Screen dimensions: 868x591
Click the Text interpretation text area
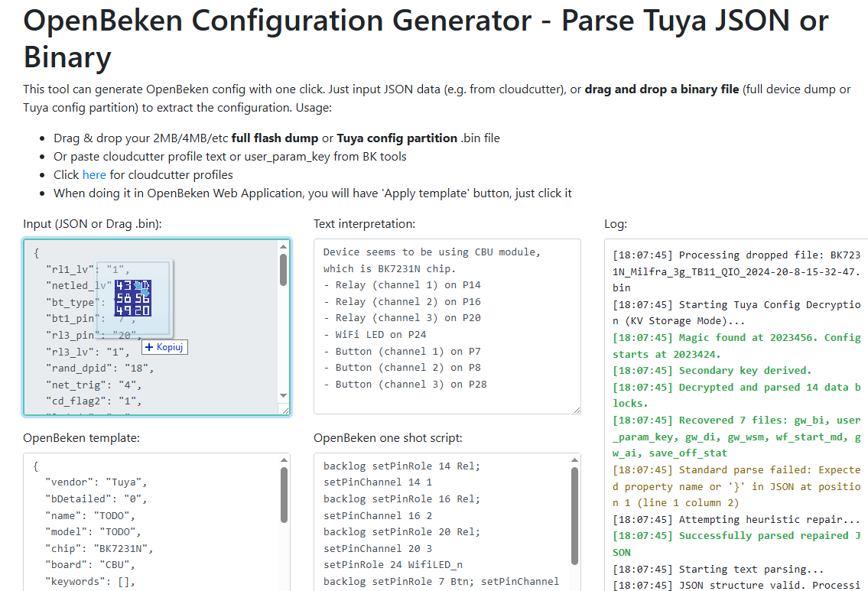(x=447, y=326)
